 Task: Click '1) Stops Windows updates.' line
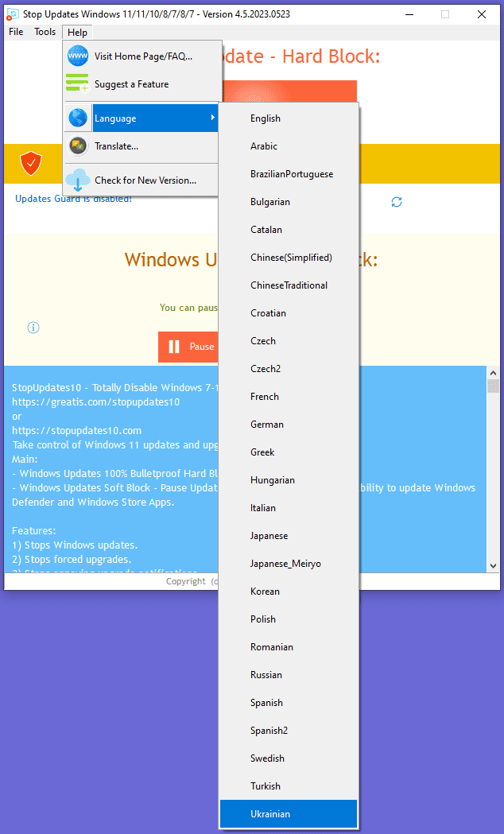point(75,545)
